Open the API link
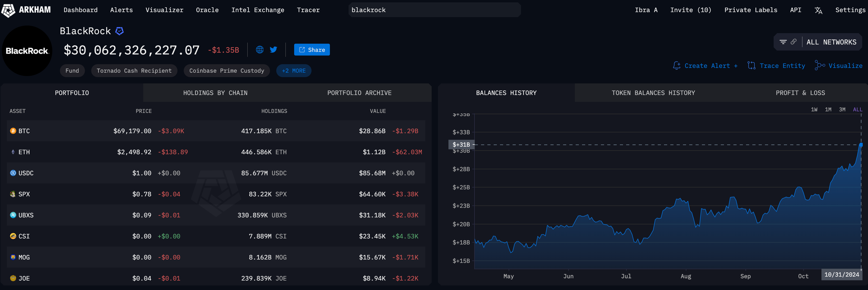 [795, 10]
